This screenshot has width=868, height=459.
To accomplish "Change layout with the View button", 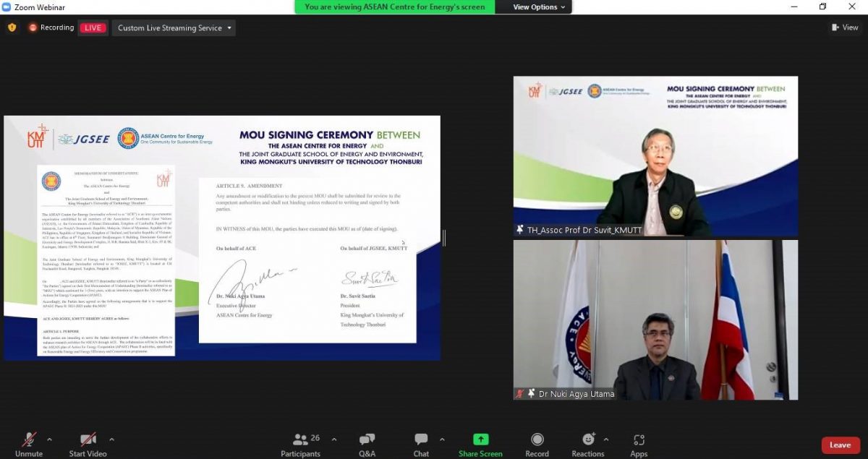I will [844, 27].
